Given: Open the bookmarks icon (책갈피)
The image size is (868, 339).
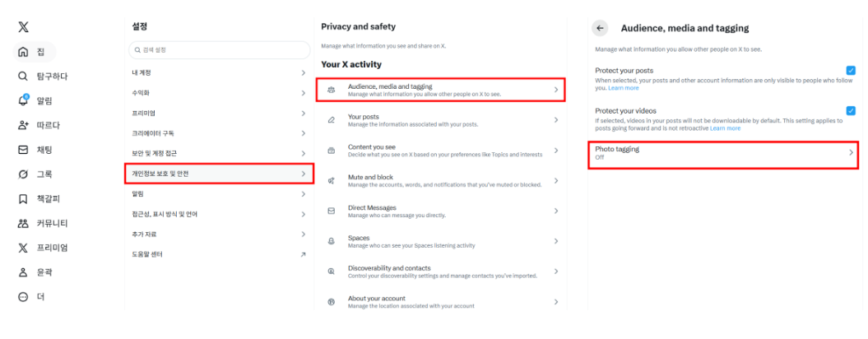Looking at the screenshot, I should coord(23,199).
